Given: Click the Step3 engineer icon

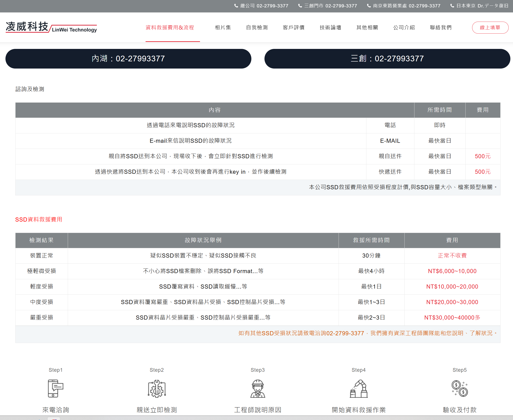Looking at the screenshot, I should (257, 389).
